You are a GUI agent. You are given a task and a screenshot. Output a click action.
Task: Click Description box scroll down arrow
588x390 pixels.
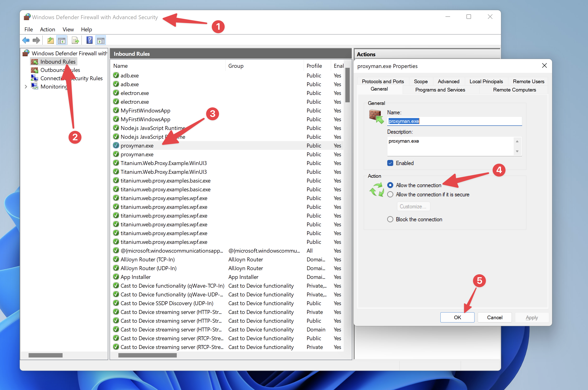[x=517, y=151]
